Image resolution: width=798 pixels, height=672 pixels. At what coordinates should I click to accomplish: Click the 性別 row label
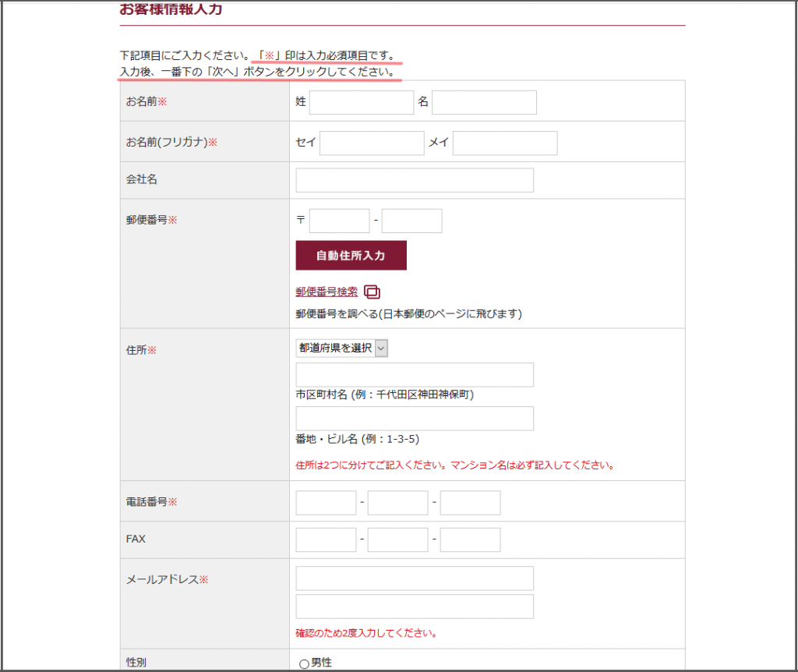(136, 663)
